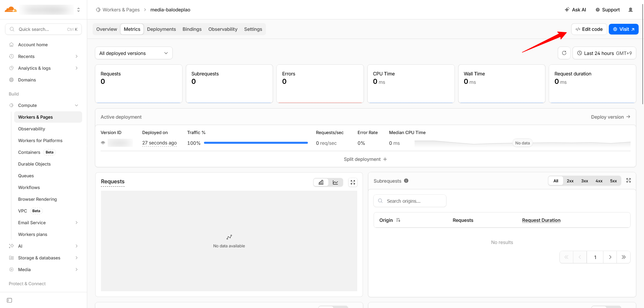The image size is (644, 308).
Task: Click the Subrequests info icon
Action: 406,181
